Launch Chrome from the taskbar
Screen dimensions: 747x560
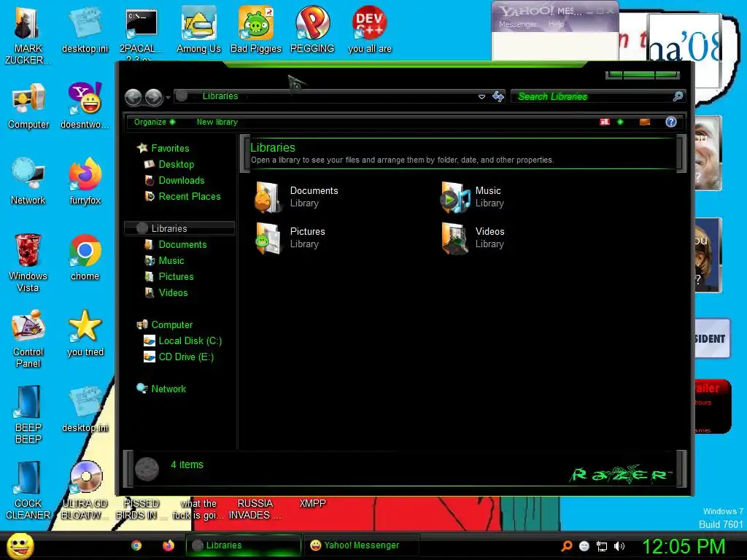(x=136, y=545)
